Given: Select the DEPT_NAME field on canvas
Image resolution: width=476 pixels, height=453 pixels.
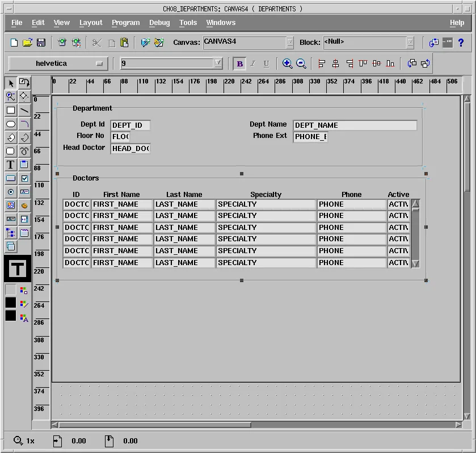Looking at the screenshot, I should [x=355, y=125].
